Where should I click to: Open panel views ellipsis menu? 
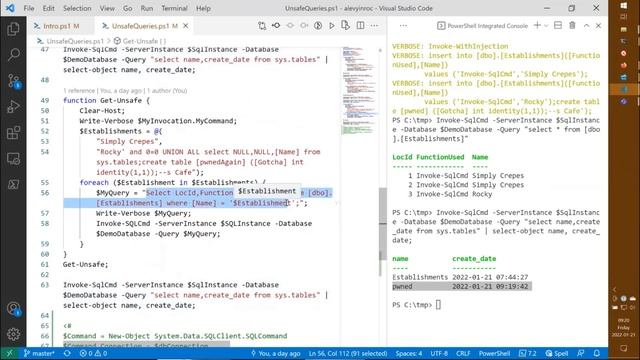click(x=403, y=26)
